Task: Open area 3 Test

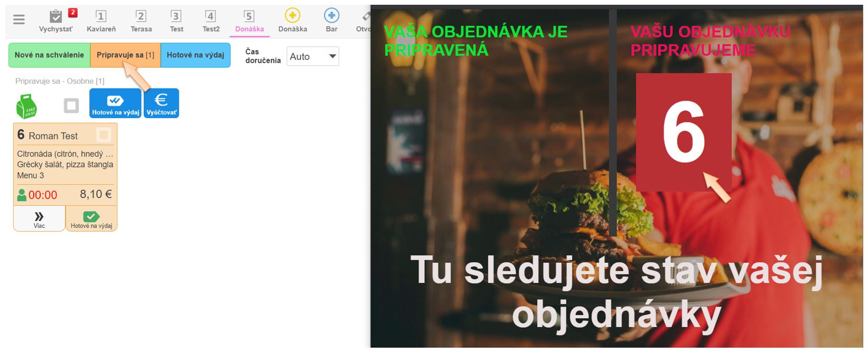Action: [x=176, y=21]
